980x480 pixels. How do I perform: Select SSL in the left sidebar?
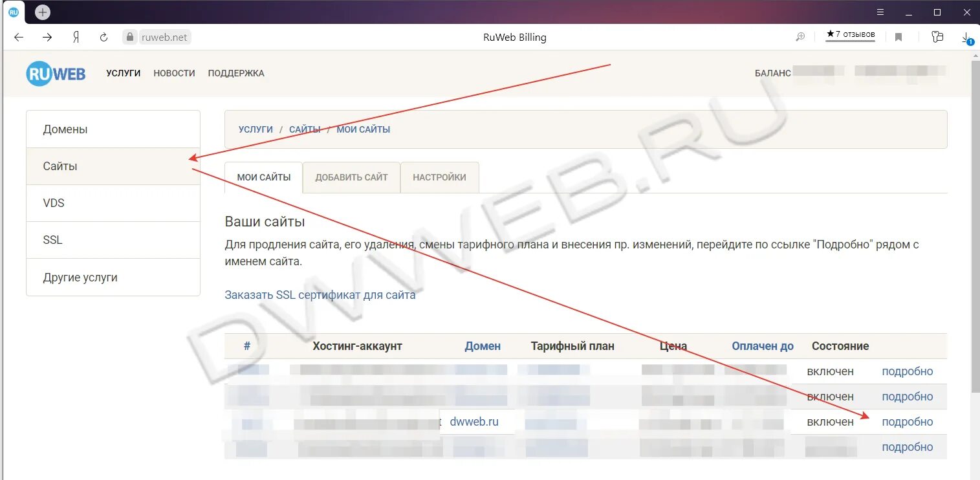click(113, 240)
